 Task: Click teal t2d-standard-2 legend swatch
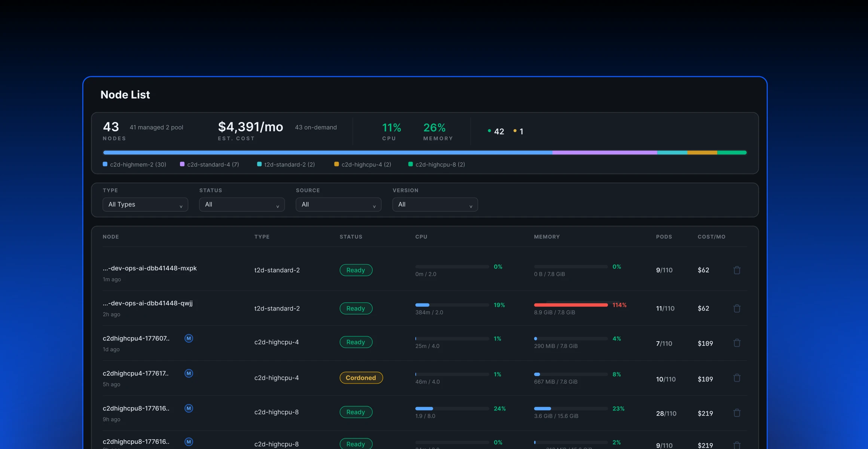[259, 164]
